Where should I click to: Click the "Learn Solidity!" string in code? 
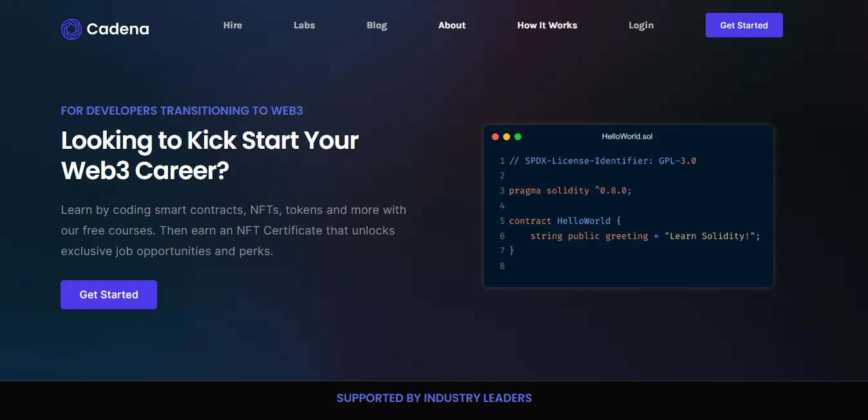click(x=712, y=236)
